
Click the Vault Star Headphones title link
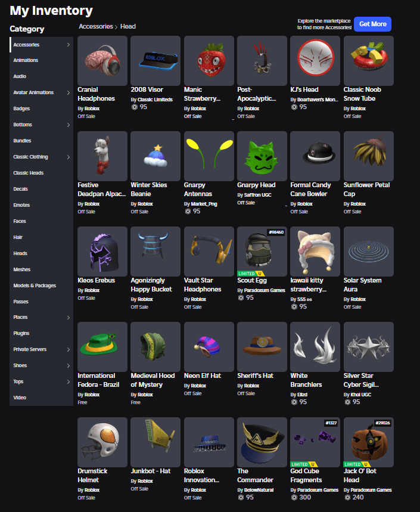click(x=202, y=284)
